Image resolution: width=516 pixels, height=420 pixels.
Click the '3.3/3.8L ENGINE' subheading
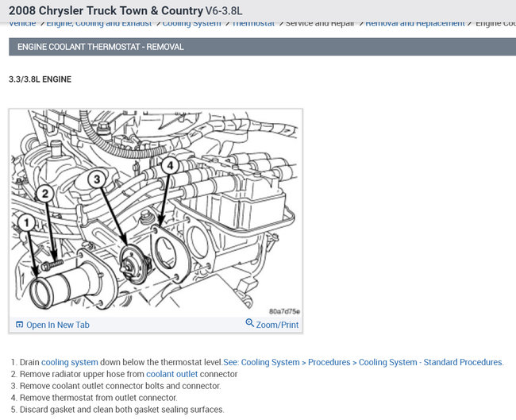point(40,79)
